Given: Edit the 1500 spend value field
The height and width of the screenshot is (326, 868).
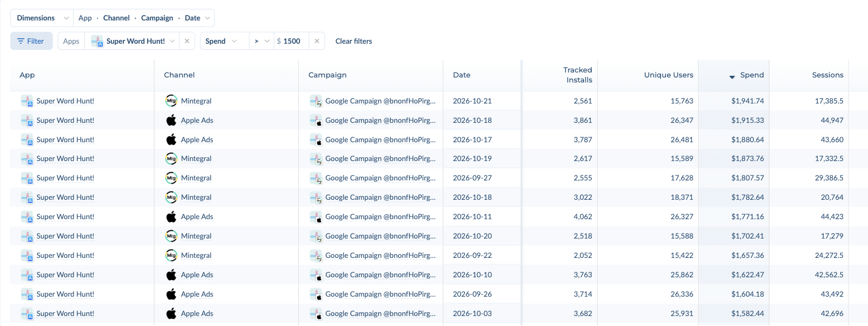Looking at the screenshot, I should coord(291,41).
